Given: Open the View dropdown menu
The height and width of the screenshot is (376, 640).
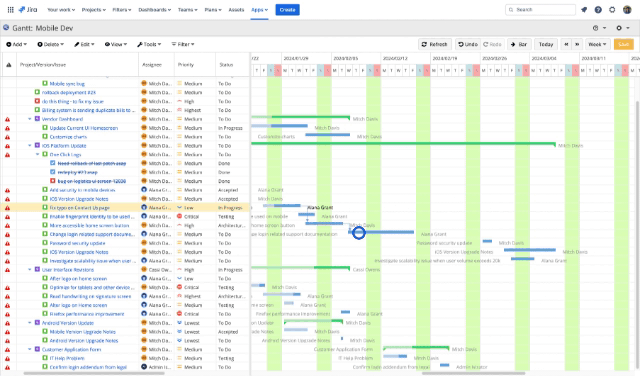Looking at the screenshot, I should pos(116,44).
